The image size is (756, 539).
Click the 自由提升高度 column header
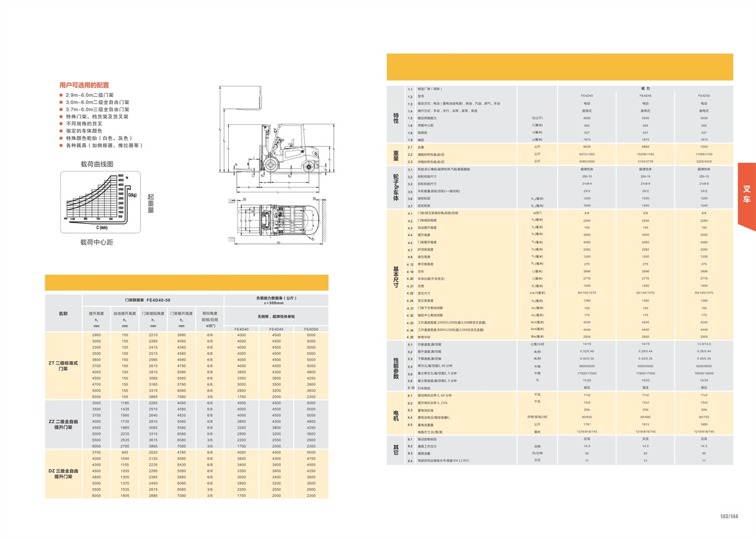(125, 313)
